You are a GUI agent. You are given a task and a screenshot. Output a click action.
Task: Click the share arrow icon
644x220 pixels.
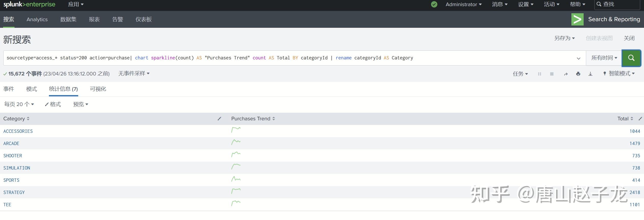[566, 74]
